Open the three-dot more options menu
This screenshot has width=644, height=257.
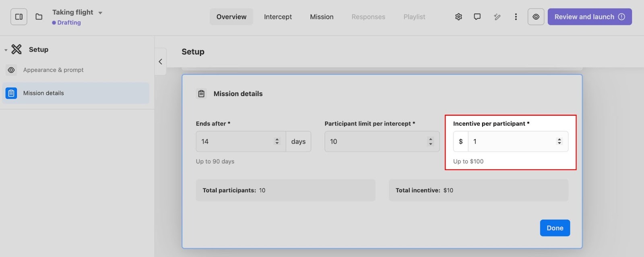pyautogui.click(x=516, y=17)
